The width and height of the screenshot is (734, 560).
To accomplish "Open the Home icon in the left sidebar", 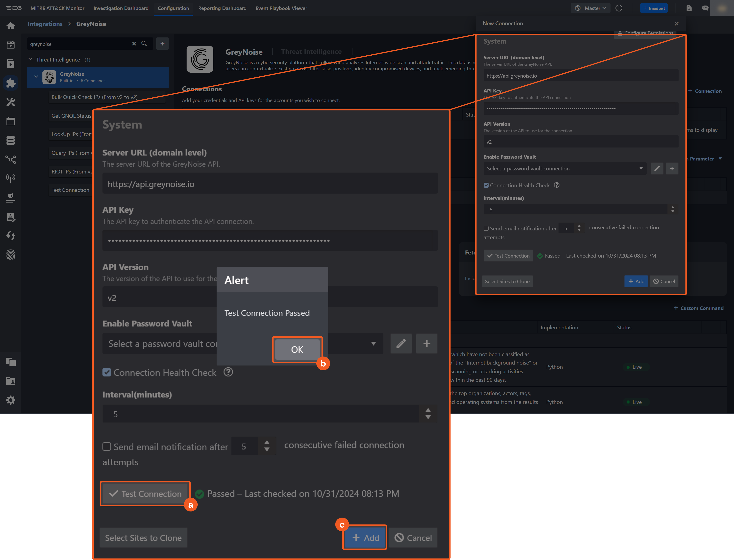I will [x=11, y=26].
